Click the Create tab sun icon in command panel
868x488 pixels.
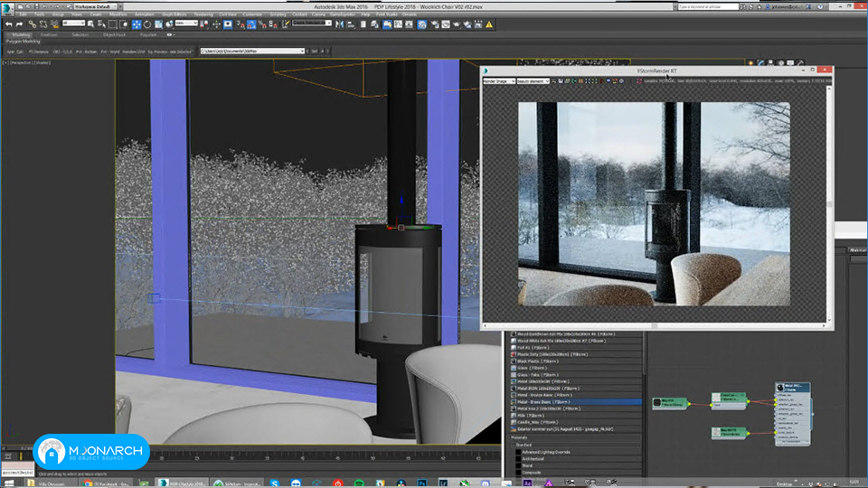pyautogui.click(x=750, y=63)
